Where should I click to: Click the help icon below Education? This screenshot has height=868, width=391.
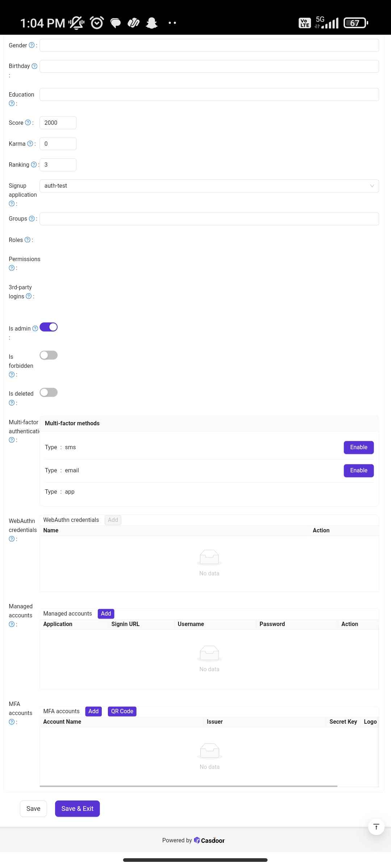click(12, 103)
